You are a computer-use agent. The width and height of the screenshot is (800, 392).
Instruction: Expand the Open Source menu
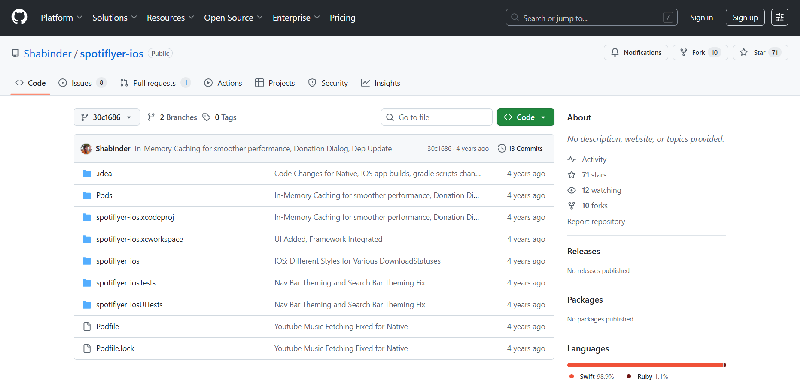tap(233, 18)
